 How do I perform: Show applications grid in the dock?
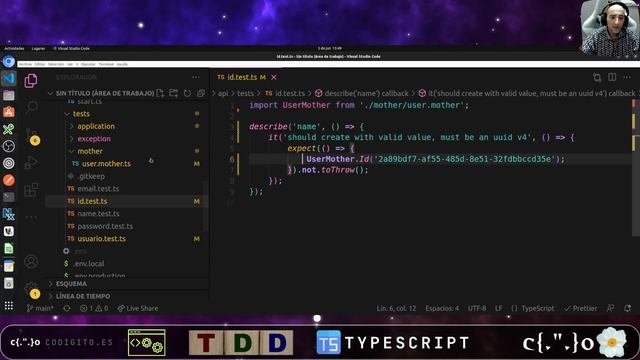(x=9, y=305)
